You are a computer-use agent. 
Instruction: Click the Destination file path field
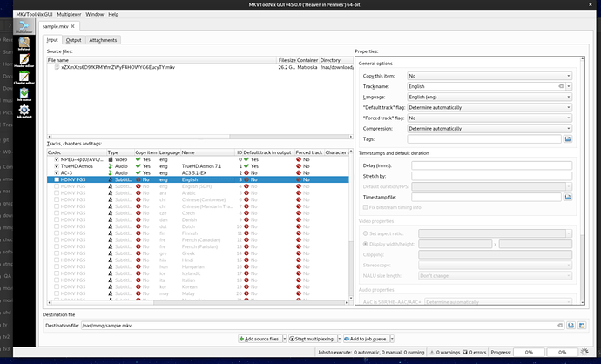[322, 326]
